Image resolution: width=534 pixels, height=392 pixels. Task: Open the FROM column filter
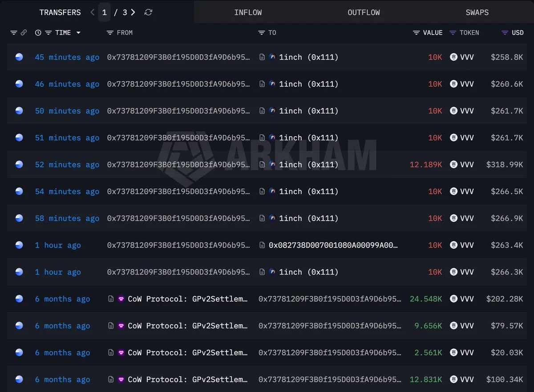point(110,32)
